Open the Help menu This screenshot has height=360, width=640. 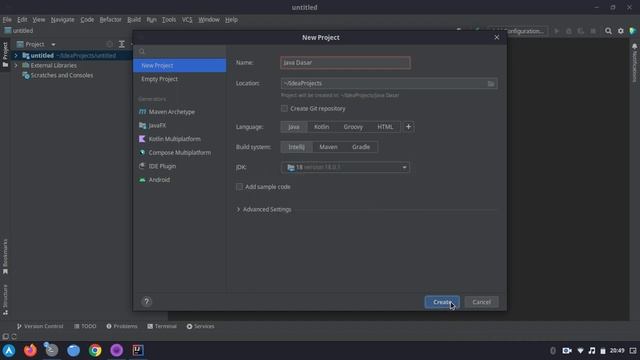pyautogui.click(x=231, y=20)
